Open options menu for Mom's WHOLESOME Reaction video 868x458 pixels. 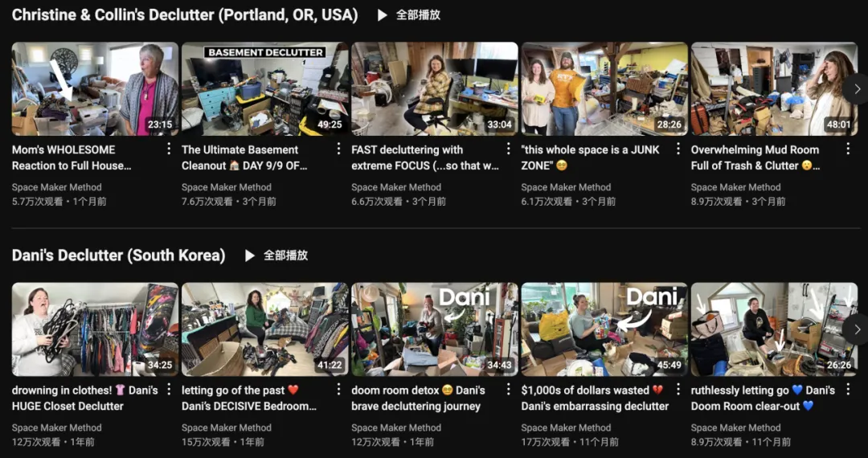coord(169,149)
